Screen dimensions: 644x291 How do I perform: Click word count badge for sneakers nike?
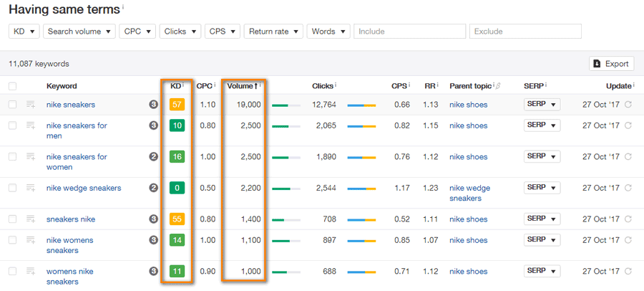[153, 219]
